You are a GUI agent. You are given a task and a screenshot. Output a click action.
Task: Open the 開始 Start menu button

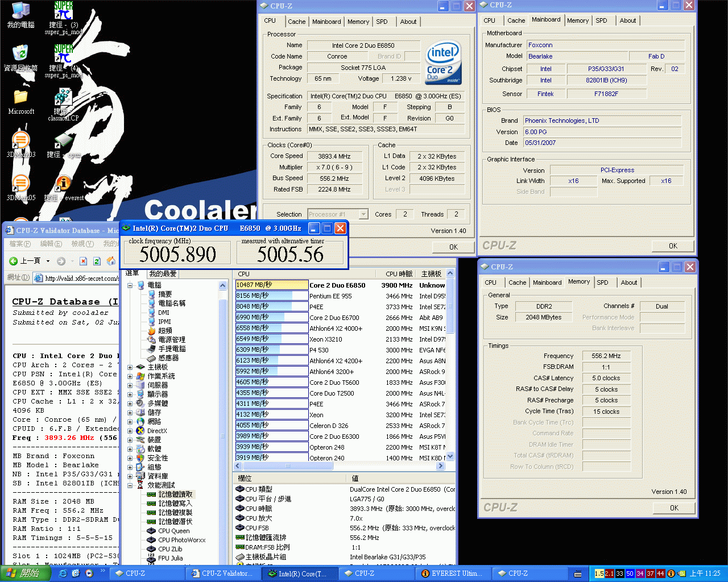[x=26, y=573]
